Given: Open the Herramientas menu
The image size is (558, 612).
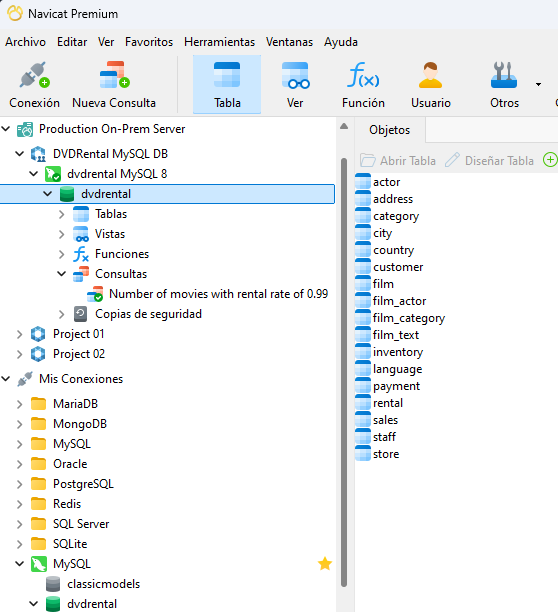Looking at the screenshot, I should 219,42.
